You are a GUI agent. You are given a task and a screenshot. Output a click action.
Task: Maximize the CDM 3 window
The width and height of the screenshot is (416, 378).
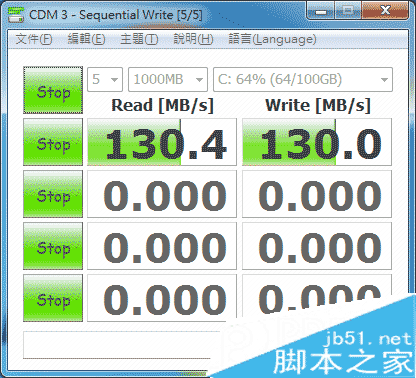point(348,11)
